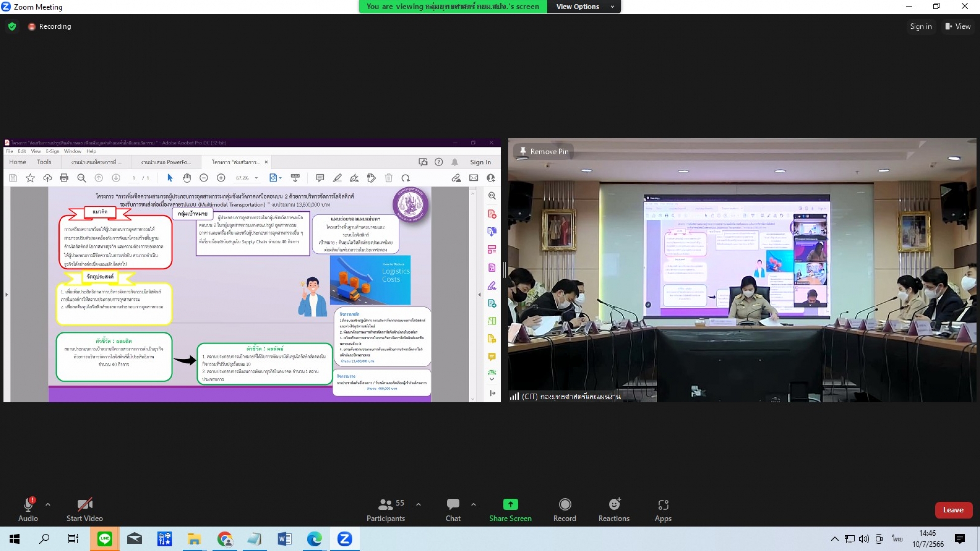
Task: Start recording with the Record button
Action: (565, 509)
